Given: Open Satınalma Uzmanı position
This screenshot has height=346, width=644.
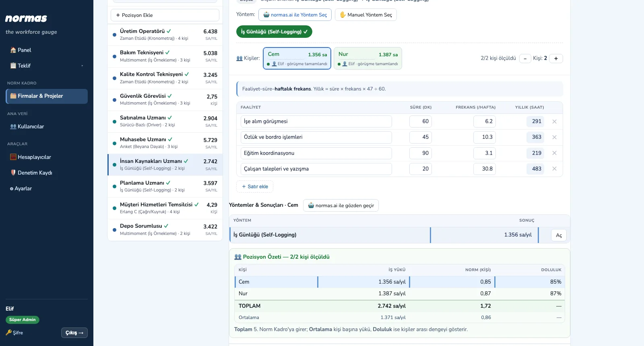Looking at the screenshot, I should [165, 122].
